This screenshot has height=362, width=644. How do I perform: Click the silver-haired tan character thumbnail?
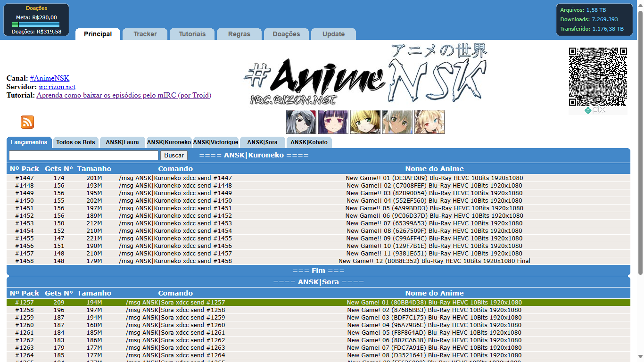pyautogui.click(x=397, y=122)
